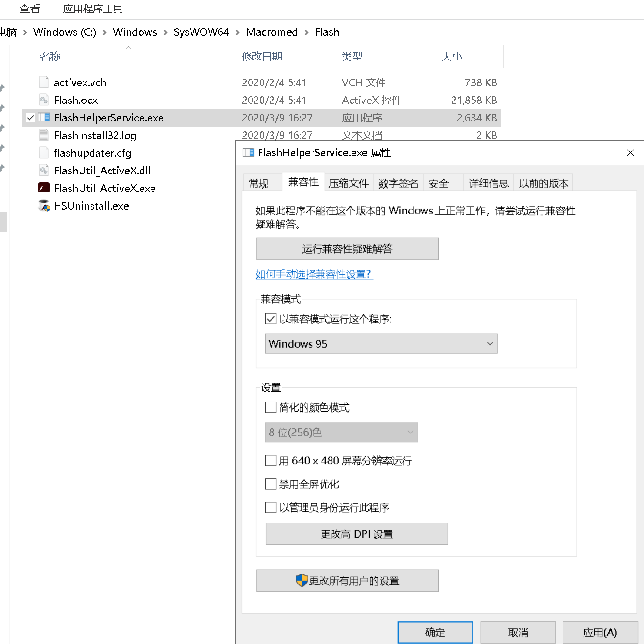
Task: Click the HSUninstall.exe uninstaller icon
Action: coord(43,206)
